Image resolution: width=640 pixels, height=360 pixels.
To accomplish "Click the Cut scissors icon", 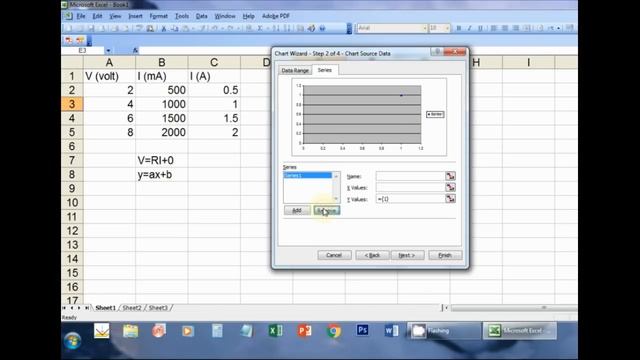I will [x=163, y=28].
